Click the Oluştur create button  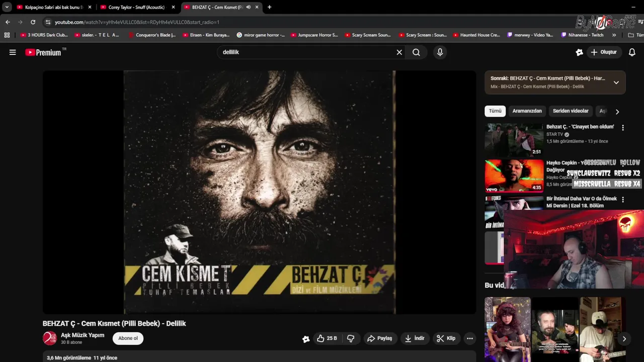[x=604, y=52]
